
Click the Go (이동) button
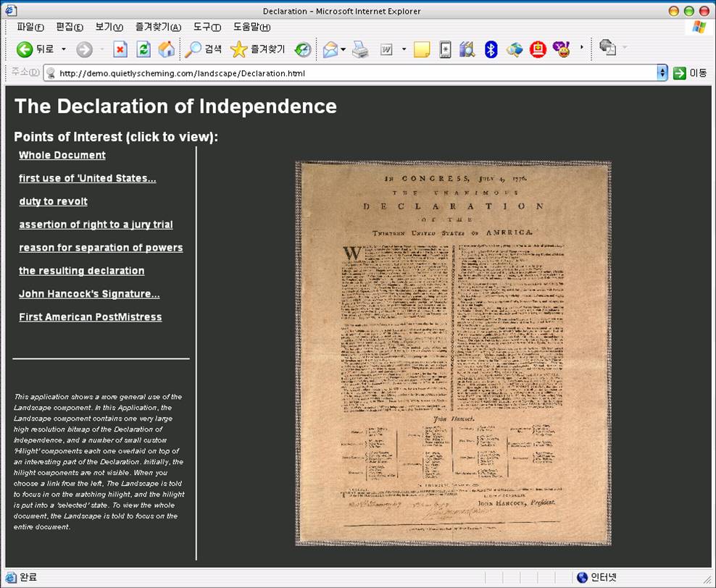pos(689,73)
